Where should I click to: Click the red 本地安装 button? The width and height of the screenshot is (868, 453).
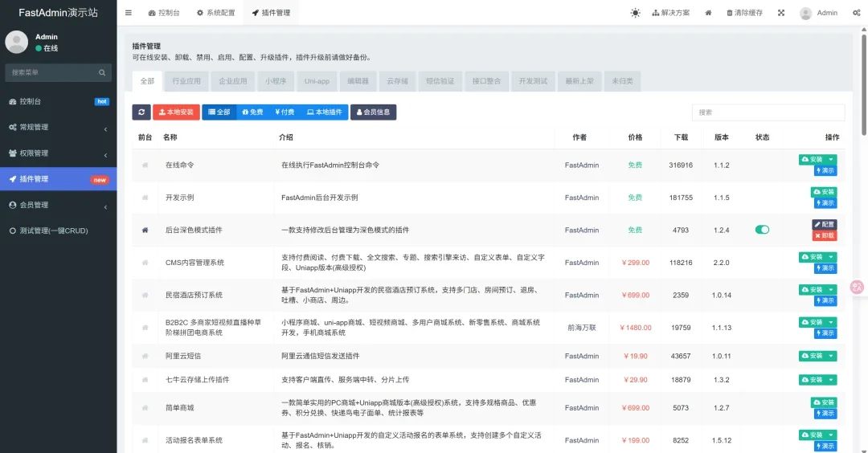176,112
